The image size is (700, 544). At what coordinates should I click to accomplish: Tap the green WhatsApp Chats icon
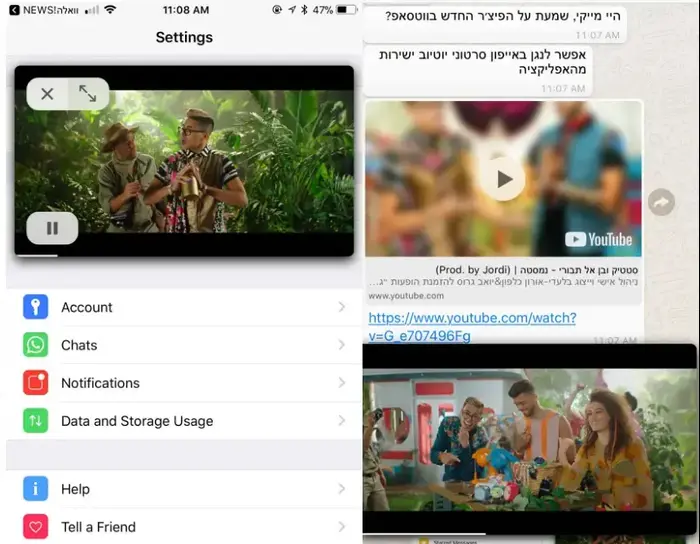35,345
